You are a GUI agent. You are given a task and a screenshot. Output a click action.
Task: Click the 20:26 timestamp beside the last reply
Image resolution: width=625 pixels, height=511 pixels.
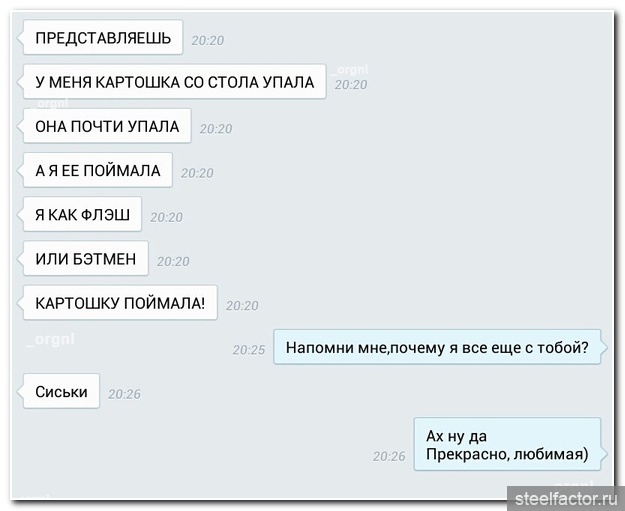coord(389,456)
